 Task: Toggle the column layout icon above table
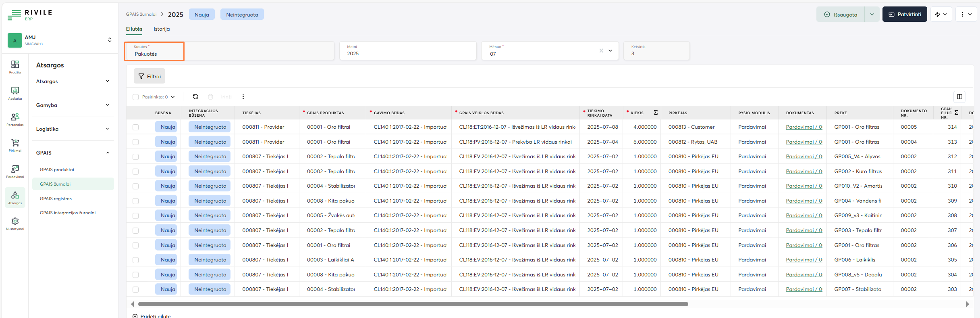(x=959, y=97)
